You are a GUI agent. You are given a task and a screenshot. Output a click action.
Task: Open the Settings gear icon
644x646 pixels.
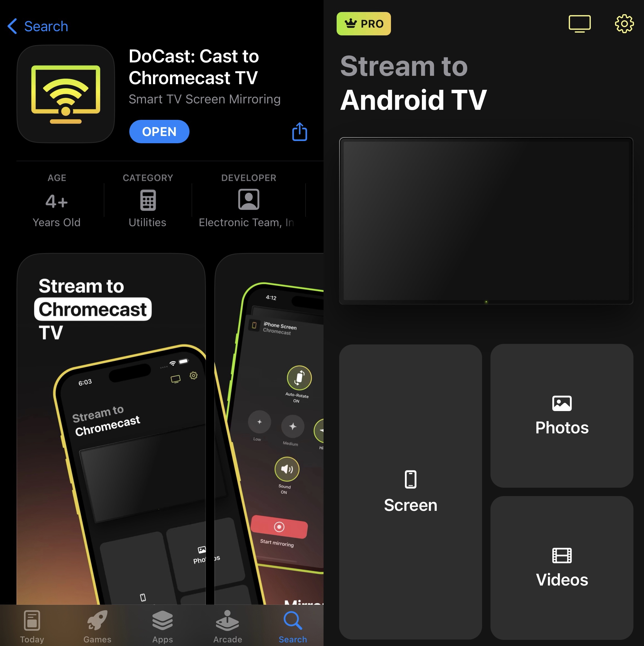point(622,24)
